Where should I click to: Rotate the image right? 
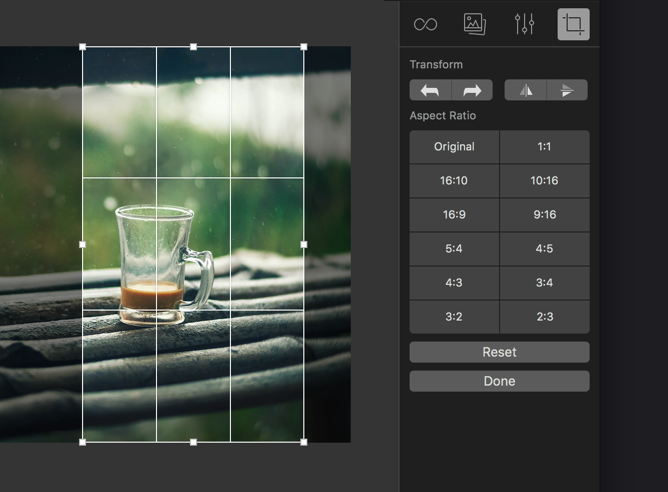point(472,90)
